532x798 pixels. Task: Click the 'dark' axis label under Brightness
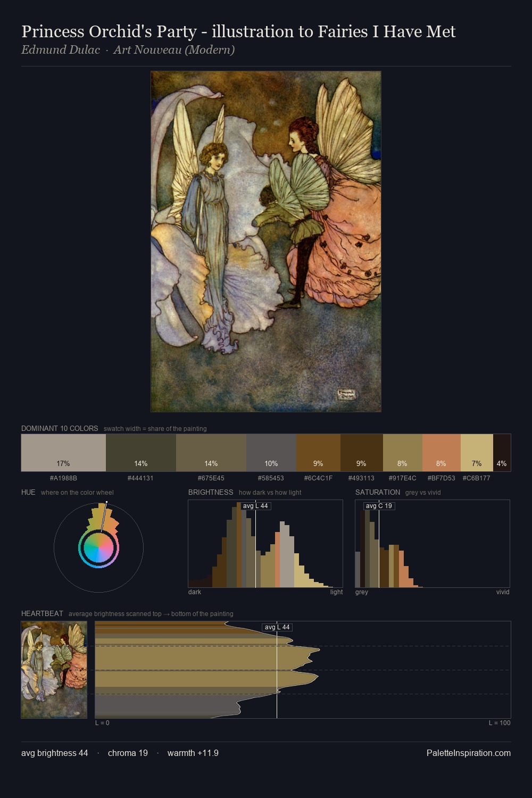coord(195,592)
